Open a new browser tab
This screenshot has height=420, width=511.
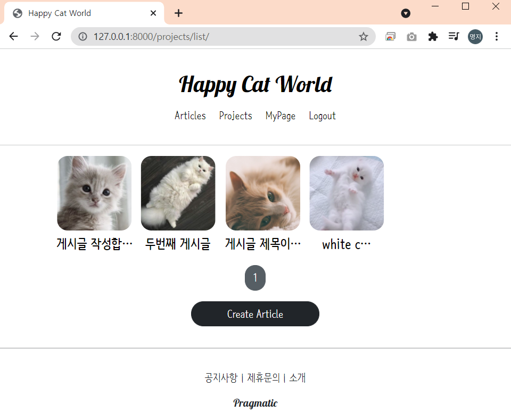[x=179, y=13]
